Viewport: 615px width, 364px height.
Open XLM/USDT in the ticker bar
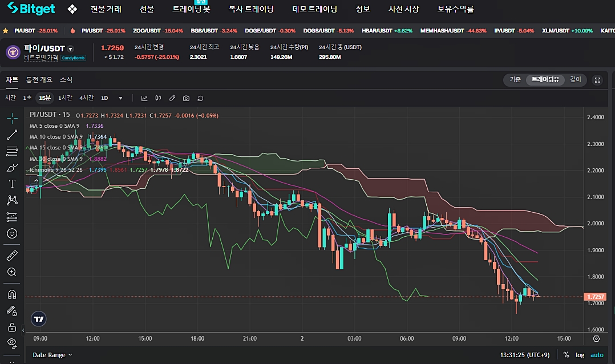(567, 31)
